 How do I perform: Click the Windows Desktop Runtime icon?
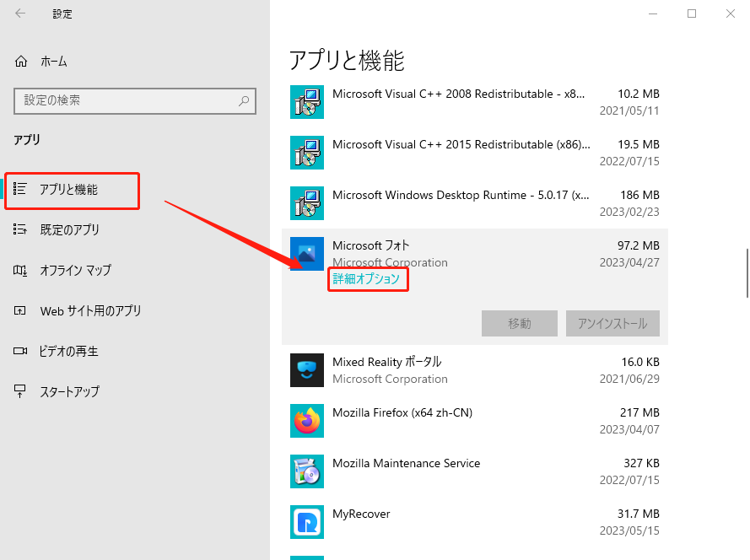(307, 203)
